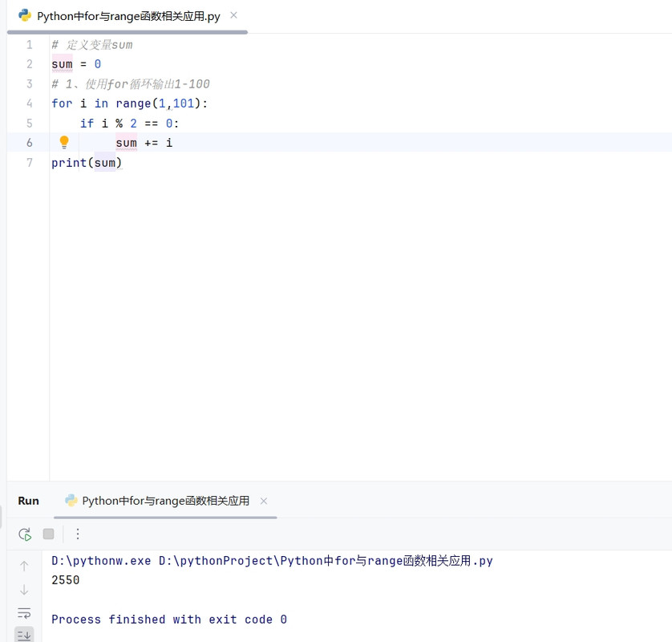Viewport: 672px width, 642px height.
Task: Toggle the Soft-wrap console icon
Action: coord(24,613)
